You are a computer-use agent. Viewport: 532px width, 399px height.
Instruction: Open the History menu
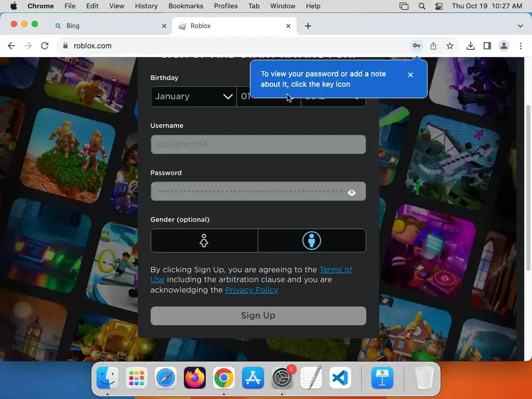[x=146, y=6]
